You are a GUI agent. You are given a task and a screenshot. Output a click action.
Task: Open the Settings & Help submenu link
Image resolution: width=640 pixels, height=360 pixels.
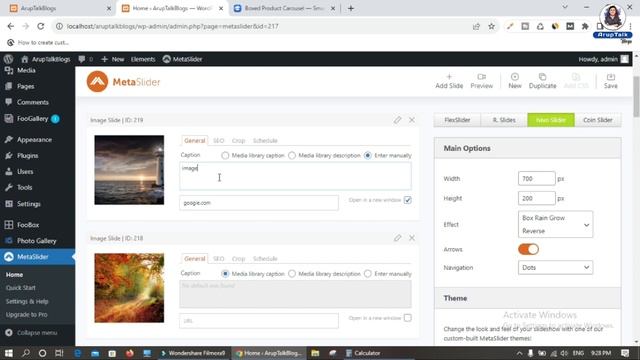tap(27, 301)
